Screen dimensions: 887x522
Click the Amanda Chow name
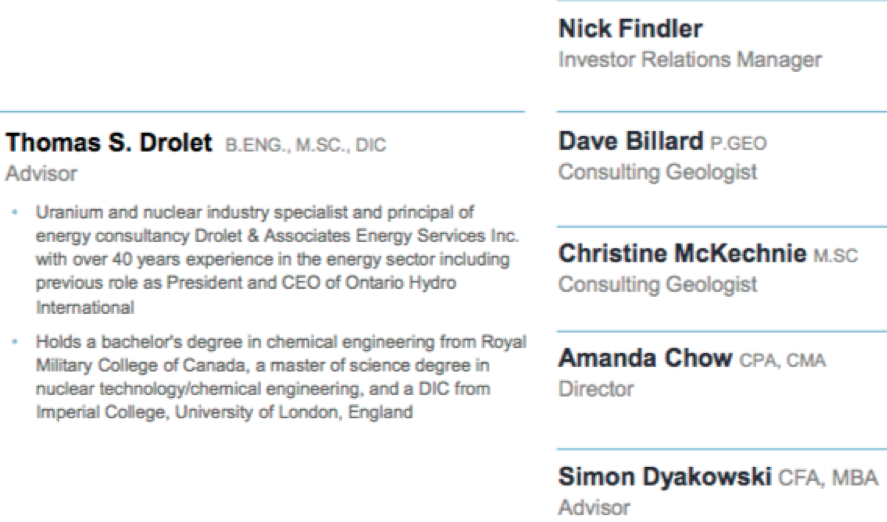645,358
